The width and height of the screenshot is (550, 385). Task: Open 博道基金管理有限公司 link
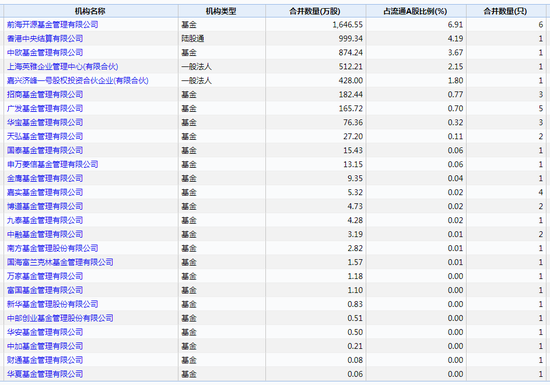click(45, 206)
